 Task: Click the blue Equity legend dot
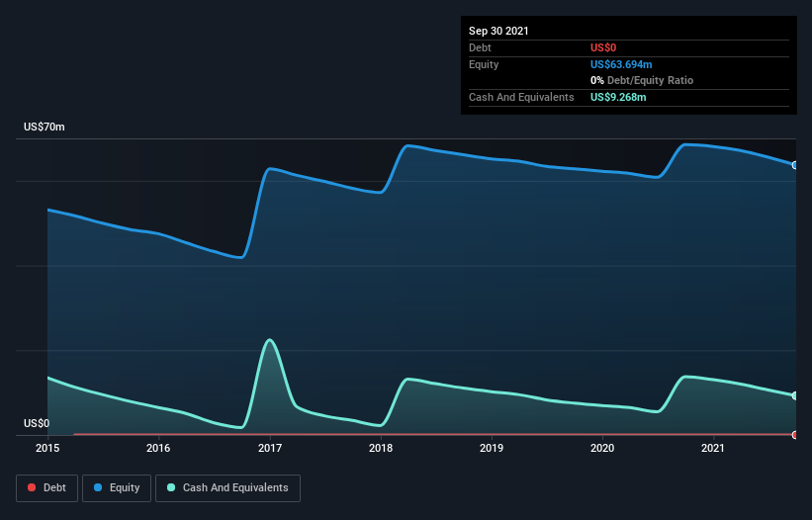(98, 487)
